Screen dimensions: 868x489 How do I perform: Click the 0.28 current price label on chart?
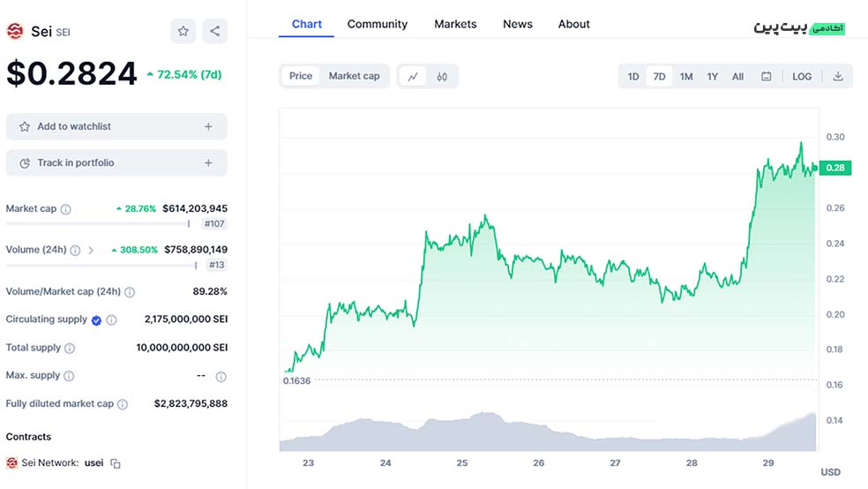point(834,168)
